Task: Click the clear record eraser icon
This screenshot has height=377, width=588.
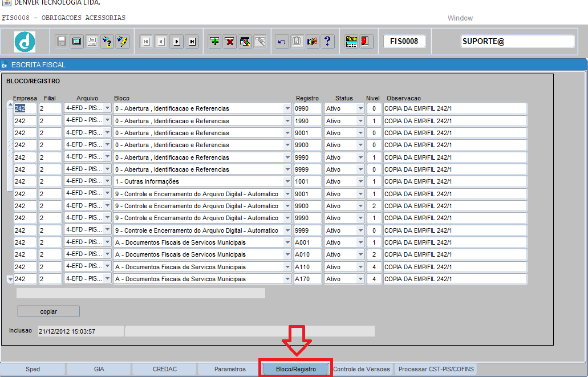Action: [245, 41]
